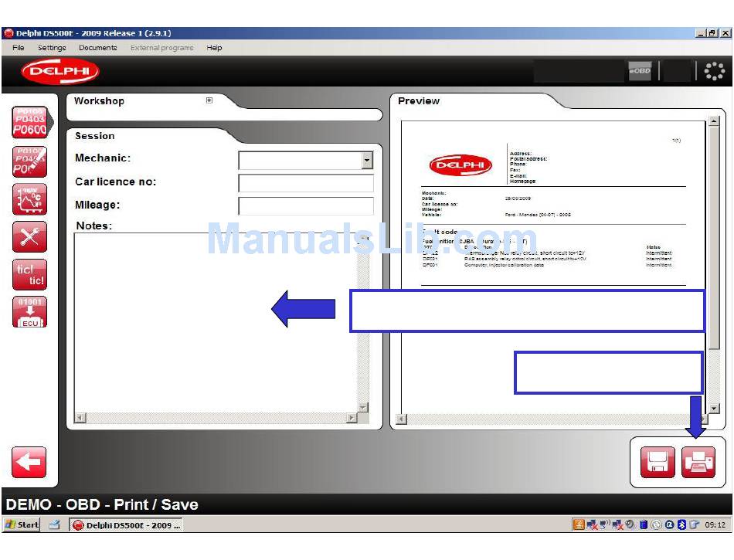The width and height of the screenshot is (734, 560).
Task: Click the orange eject icon in tray
Action: tap(579, 524)
